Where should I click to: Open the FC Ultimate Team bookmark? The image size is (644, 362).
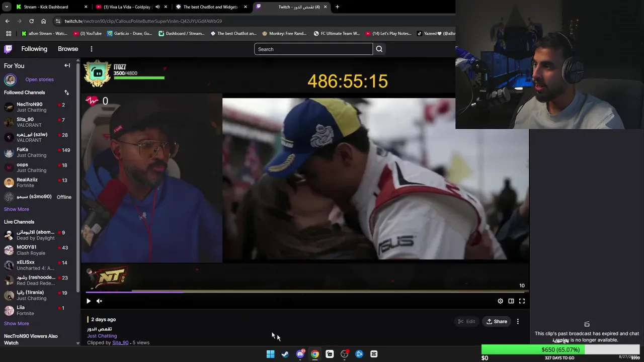click(337, 34)
